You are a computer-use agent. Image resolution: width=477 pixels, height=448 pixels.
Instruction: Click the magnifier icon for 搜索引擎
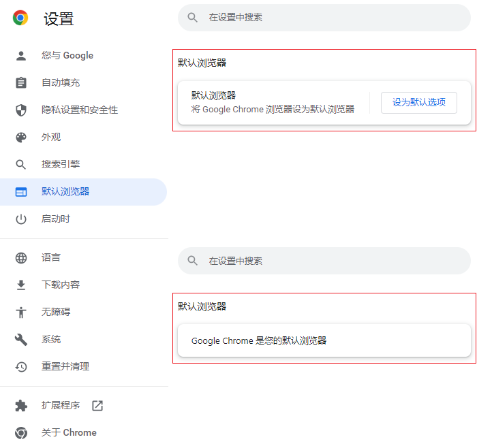tap(21, 165)
